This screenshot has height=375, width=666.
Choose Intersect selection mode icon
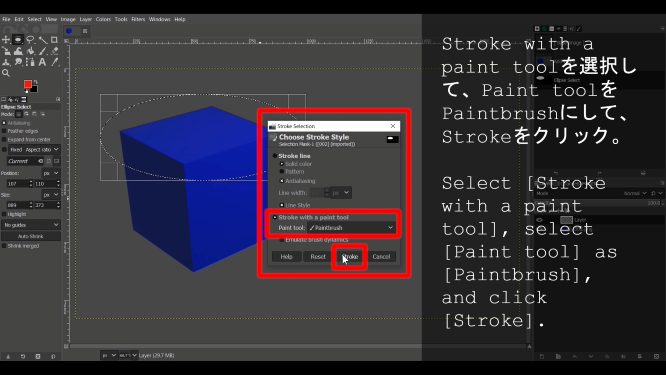pyautogui.click(x=42, y=114)
